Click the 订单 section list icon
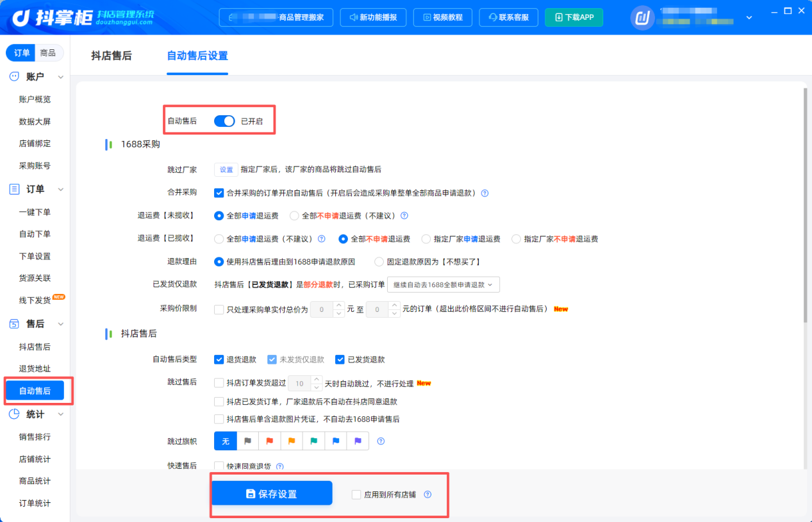The height and width of the screenshot is (522, 812). pyautogui.click(x=14, y=189)
